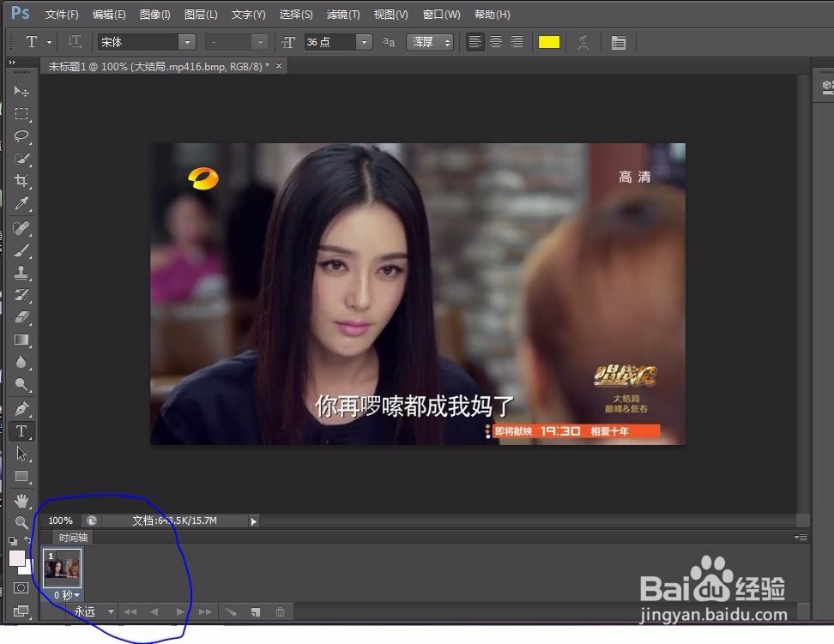Select the History Brush tool
834x644 pixels.
click(x=21, y=295)
